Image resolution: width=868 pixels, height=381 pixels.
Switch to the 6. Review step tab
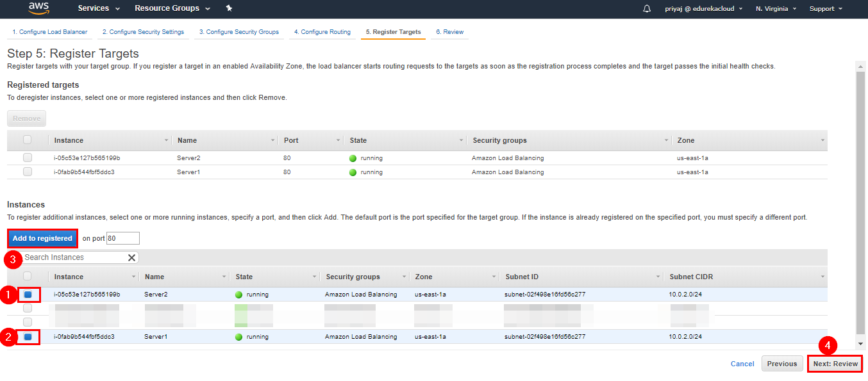449,31
